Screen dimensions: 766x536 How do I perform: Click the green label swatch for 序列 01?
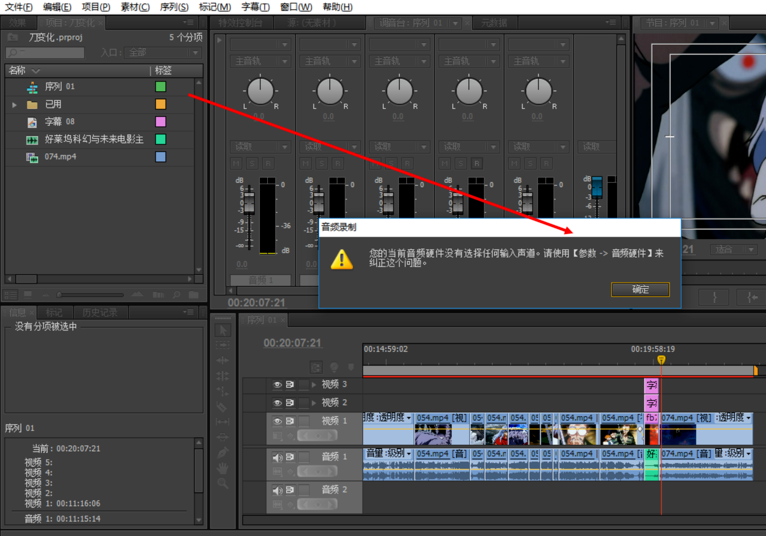pos(160,87)
